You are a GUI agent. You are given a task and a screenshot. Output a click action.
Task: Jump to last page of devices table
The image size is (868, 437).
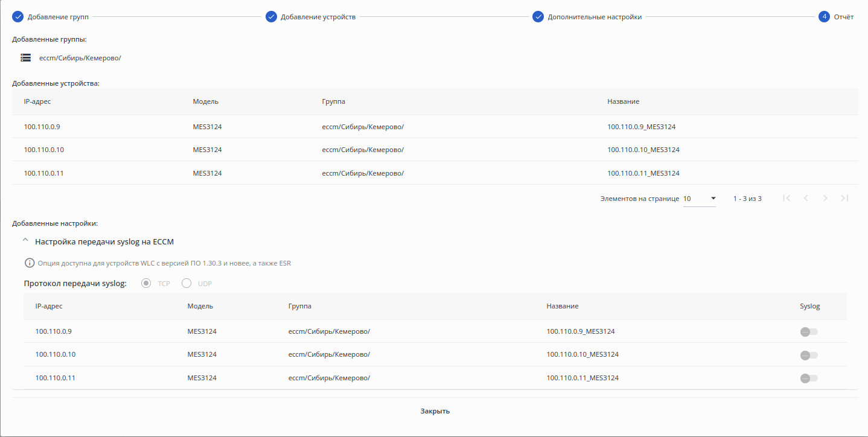[x=844, y=198]
